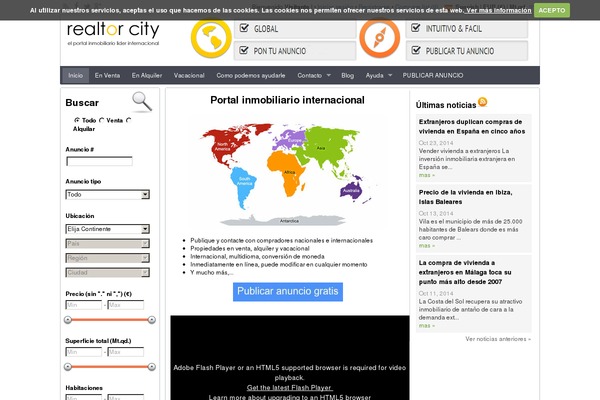Click North America on the world map
Image resolution: width=600 pixels, height=400 pixels.
(x=226, y=145)
